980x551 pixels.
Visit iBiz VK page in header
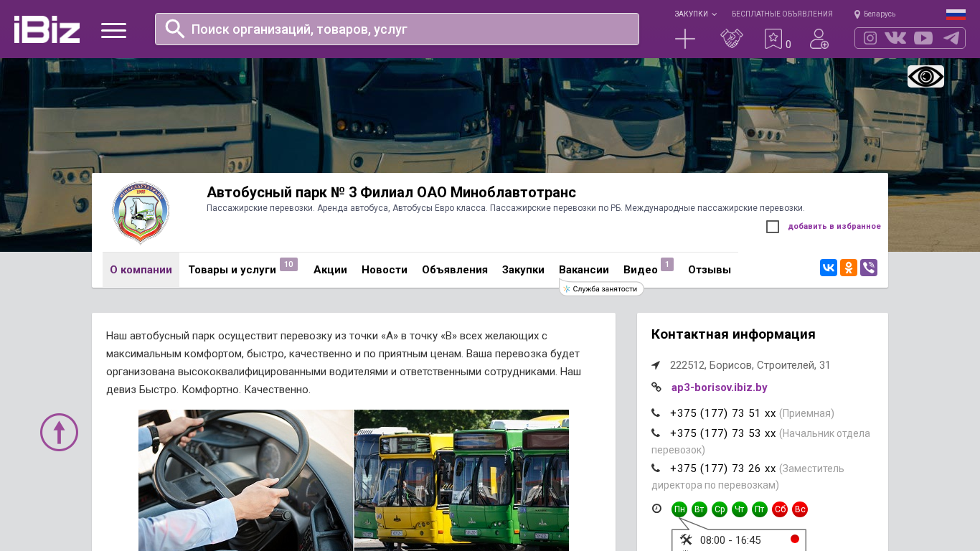click(x=895, y=38)
